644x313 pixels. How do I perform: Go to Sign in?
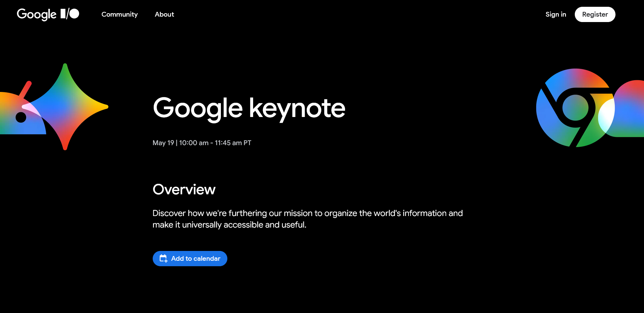[555, 14]
